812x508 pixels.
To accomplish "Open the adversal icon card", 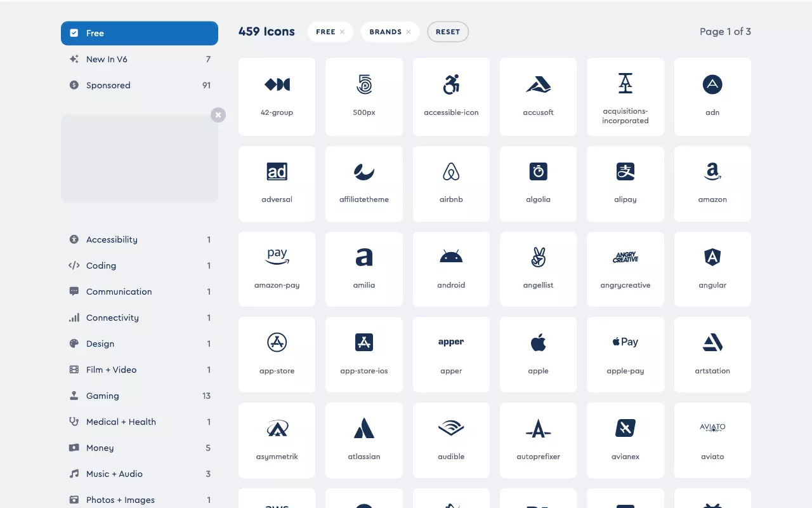I will point(277,184).
